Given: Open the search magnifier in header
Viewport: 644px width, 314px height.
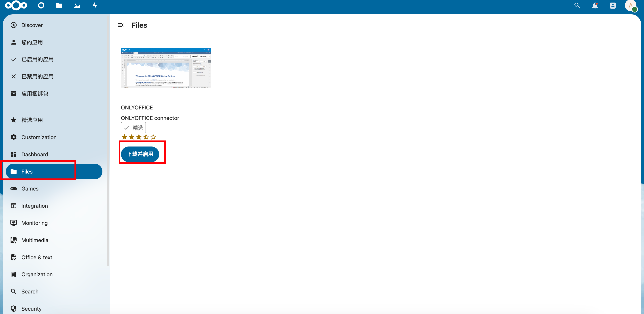Looking at the screenshot, I should [577, 5].
